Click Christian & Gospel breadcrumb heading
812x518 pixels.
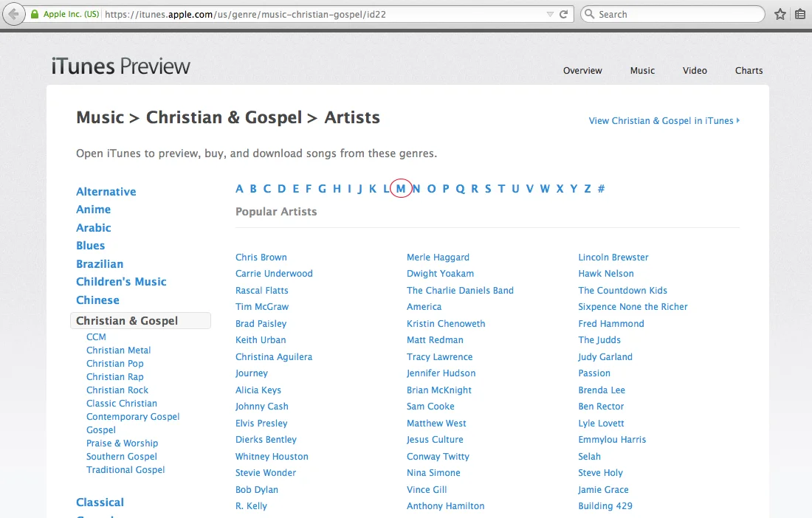224,117
